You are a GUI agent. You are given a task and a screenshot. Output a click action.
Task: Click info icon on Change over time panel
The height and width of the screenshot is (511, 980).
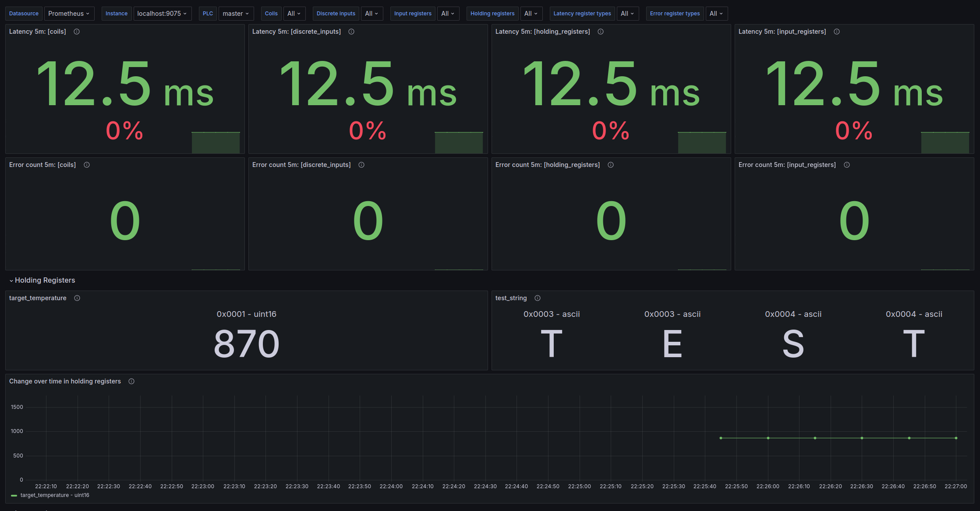tap(131, 381)
